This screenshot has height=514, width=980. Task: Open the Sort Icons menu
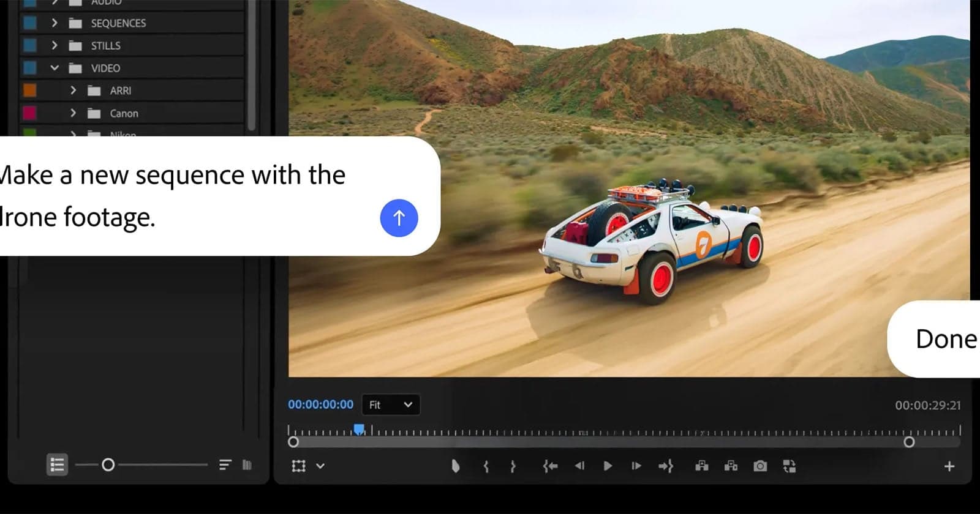225,465
